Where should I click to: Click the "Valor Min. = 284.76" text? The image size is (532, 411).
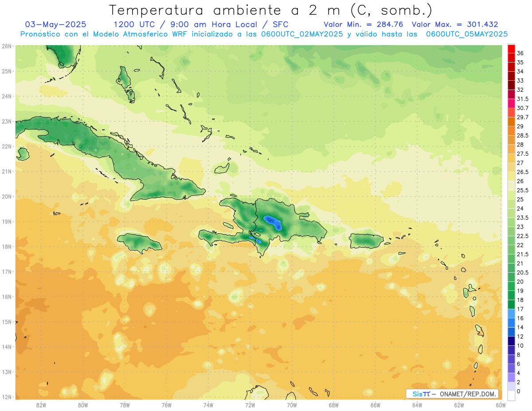pyautogui.click(x=363, y=24)
